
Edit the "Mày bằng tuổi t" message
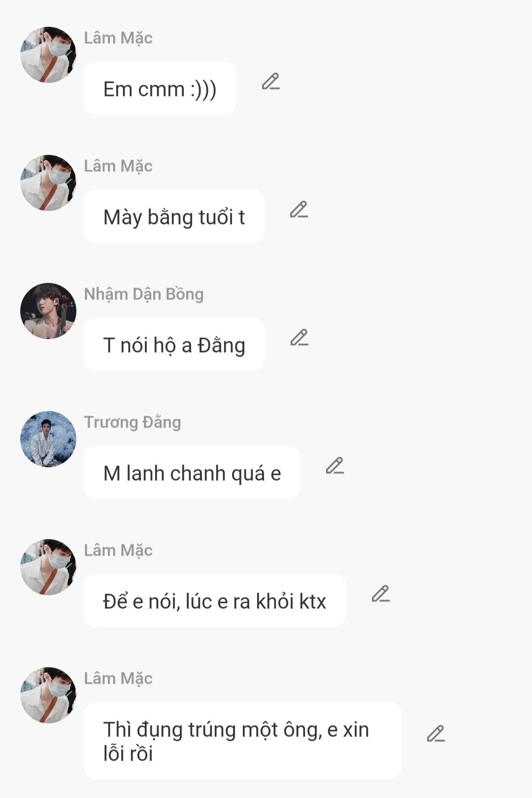[299, 209]
